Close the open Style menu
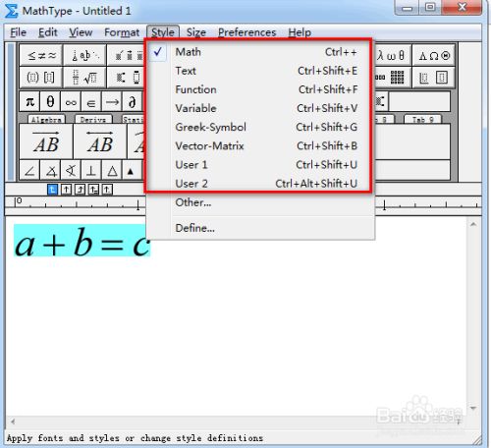The width and height of the screenshot is (491, 448). tap(163, 32)
